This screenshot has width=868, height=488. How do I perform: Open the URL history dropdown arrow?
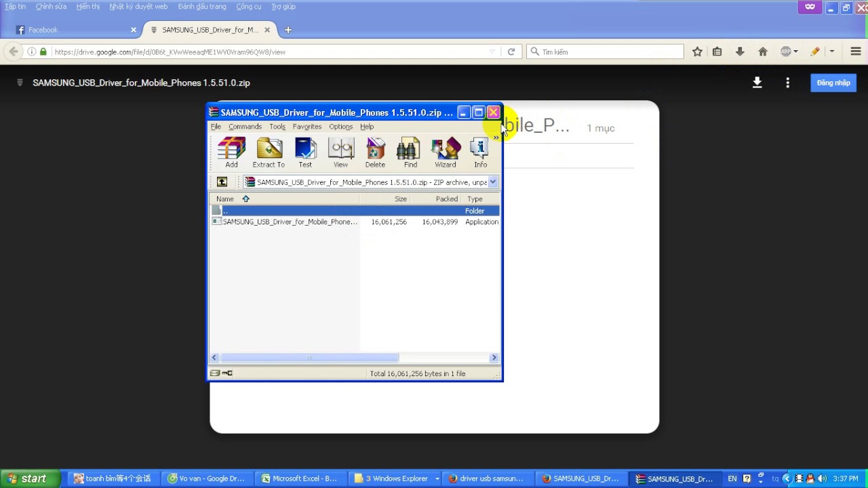[493, 52]
